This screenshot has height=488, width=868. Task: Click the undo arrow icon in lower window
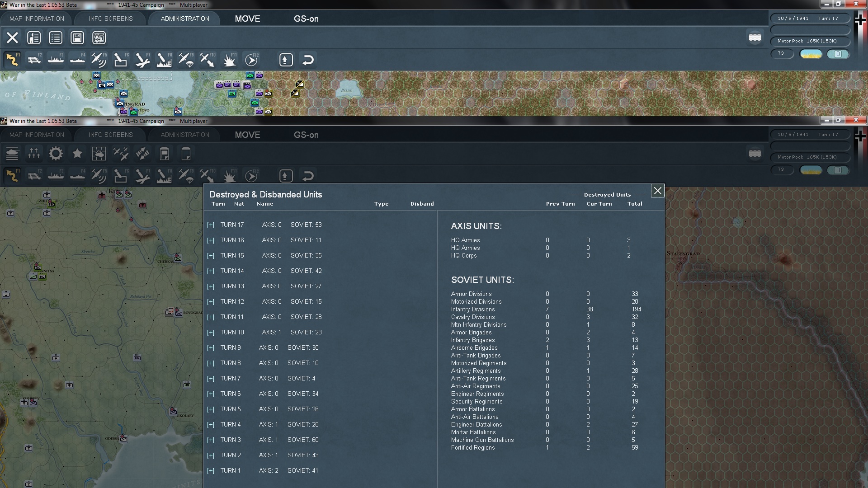(x=308, y=176)
